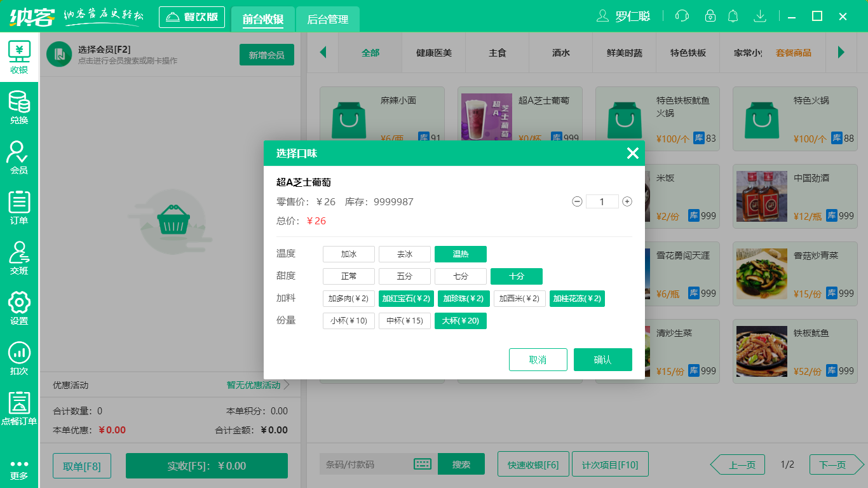This screenshot has height=488, width=868.
Task: Click 新增会员 button
Action: click(x=267, y=55)
